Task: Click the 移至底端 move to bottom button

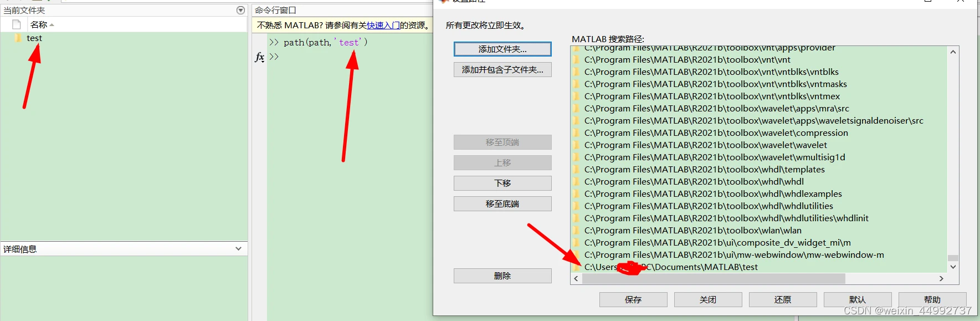Action: coord(502,204)
